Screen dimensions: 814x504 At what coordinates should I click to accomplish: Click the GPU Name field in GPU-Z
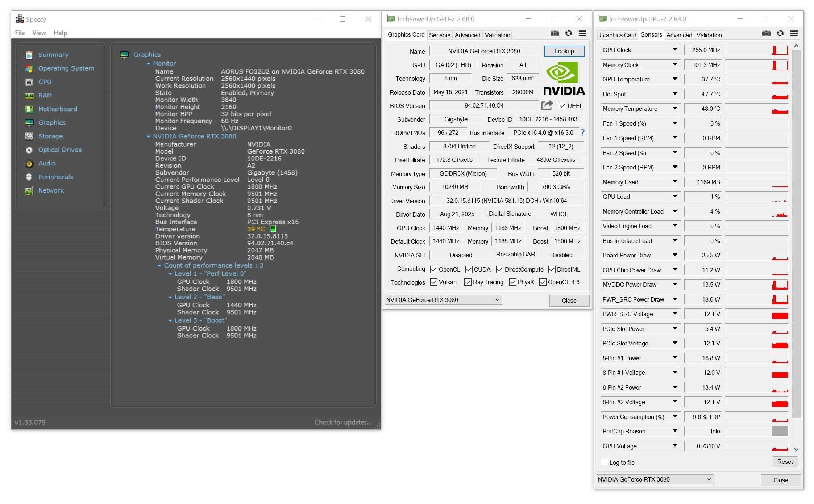484,51
